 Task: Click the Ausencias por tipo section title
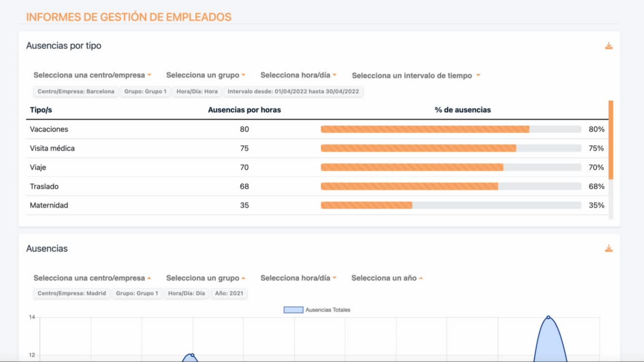point(64,46)
